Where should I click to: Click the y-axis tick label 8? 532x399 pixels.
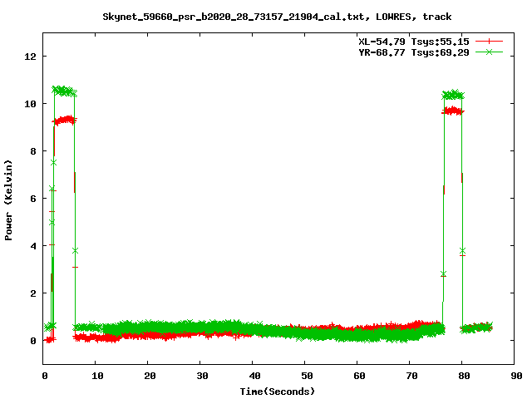pyautogui.click(x=33, y=151)
